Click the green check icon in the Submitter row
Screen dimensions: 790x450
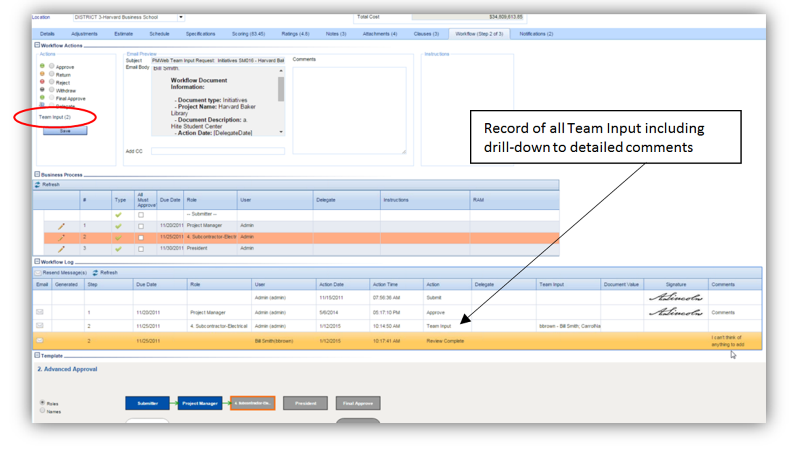click(x=118, y=215)
